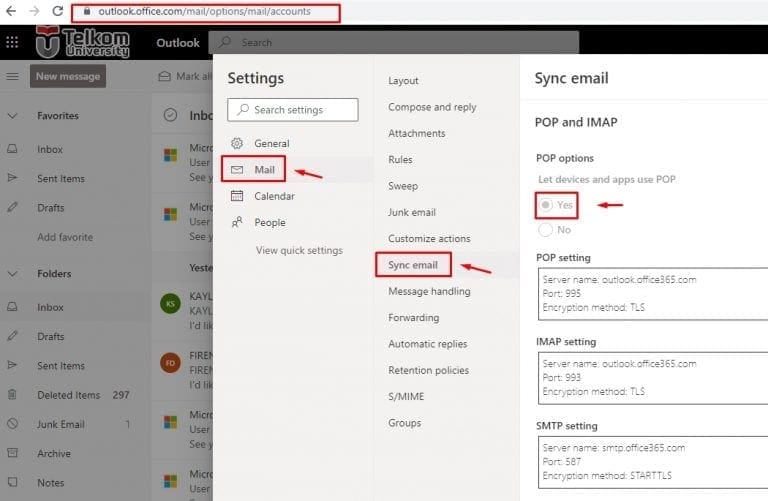Click the Telkom University logo

point(83,42)
